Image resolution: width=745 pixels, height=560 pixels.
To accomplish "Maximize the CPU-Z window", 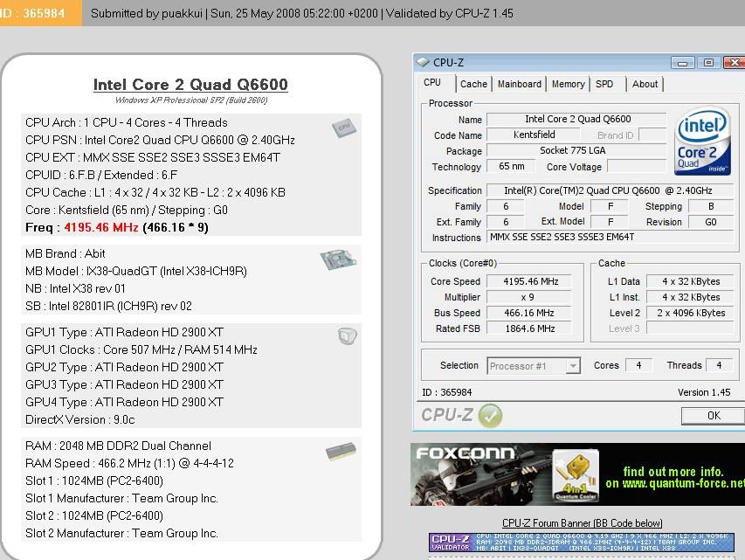I will coord(708,63).
